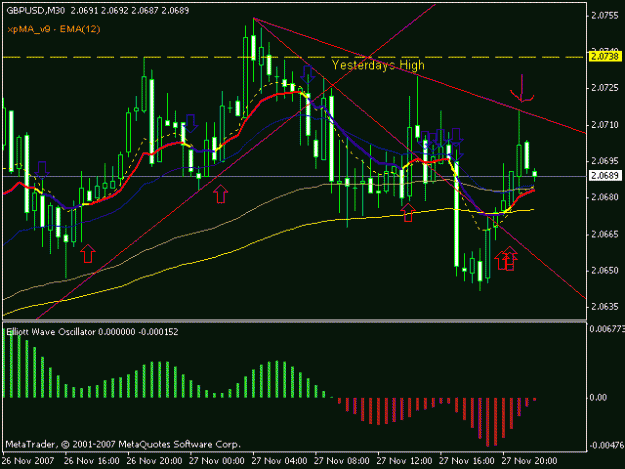Click the MetaQuotes Software Corp. copyright text

point(123,444)
